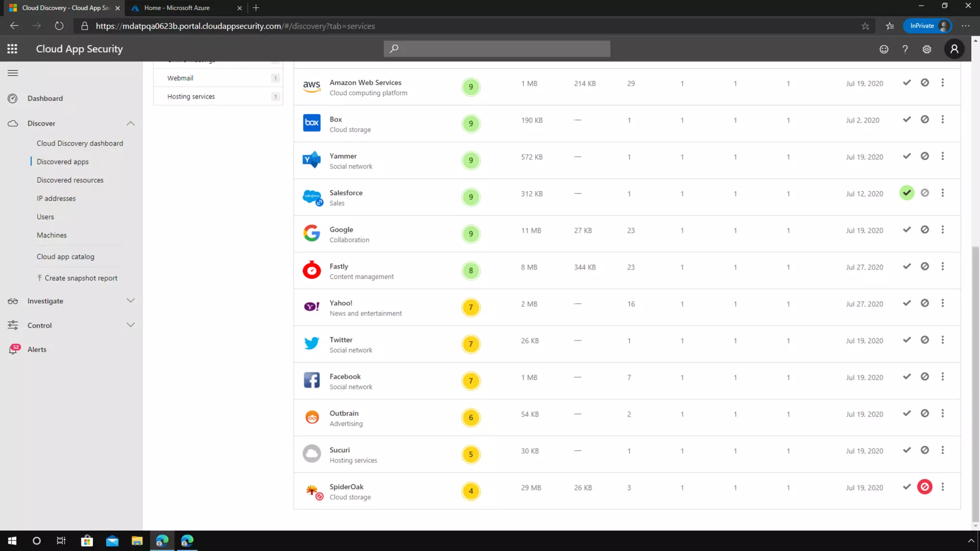The image size is (980, 551).
Task: Click the feedback smiley face icon
Action: (884, 49)
